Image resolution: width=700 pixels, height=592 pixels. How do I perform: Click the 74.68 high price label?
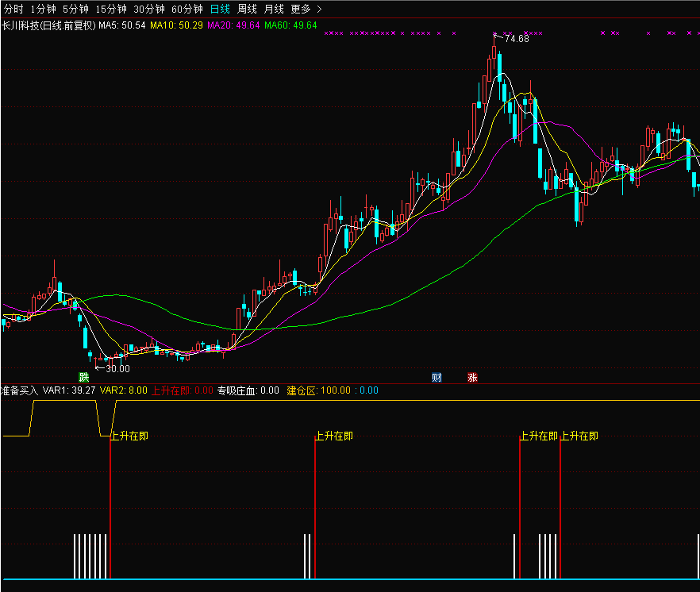coord(517,38)
